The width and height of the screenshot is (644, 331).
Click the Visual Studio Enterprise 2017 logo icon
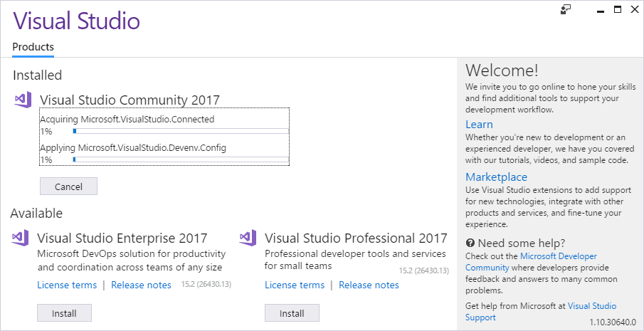(x=20, y=238)
